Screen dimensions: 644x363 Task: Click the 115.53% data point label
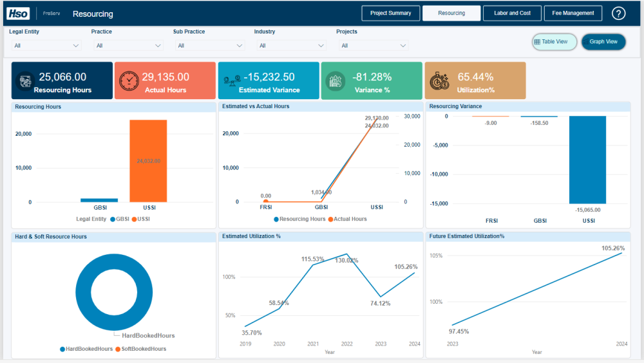pos(312,259)
